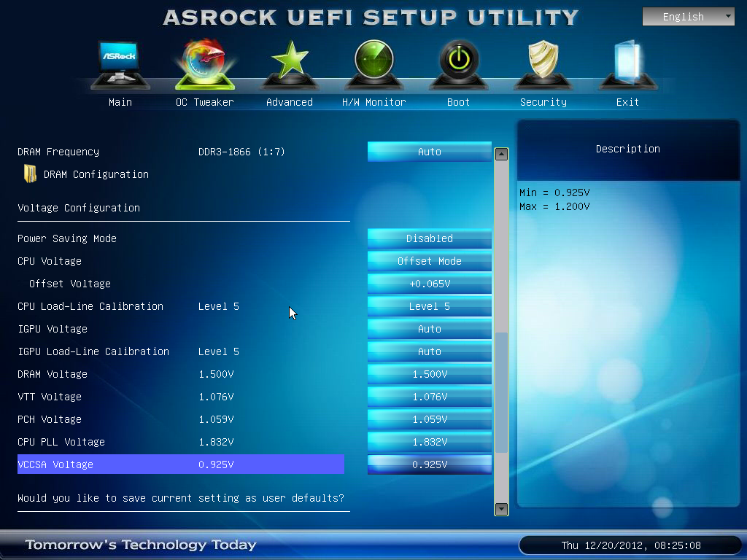747x560 pixels.
Task: Switch to the Boot tab label
Action: [x=459, y=102]
